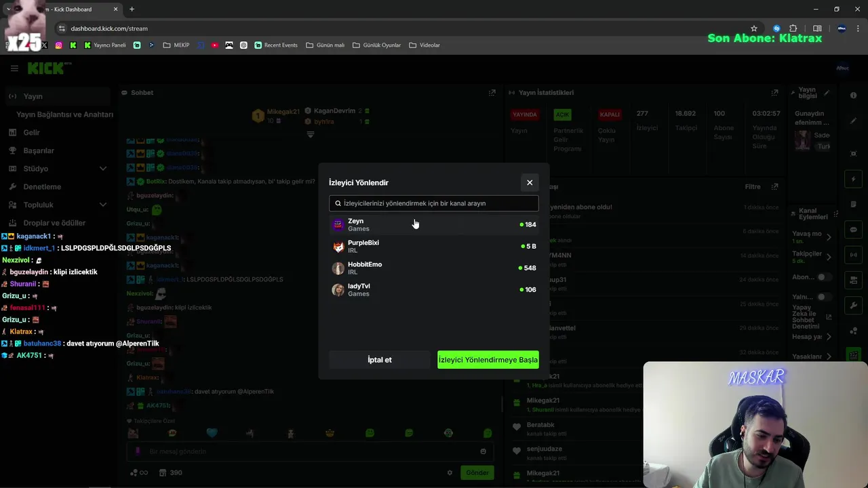Open the YouTube bookmark icon
The height and width of the screenshot is (488, 868).
pyautogui.click(x=215, y=45)
